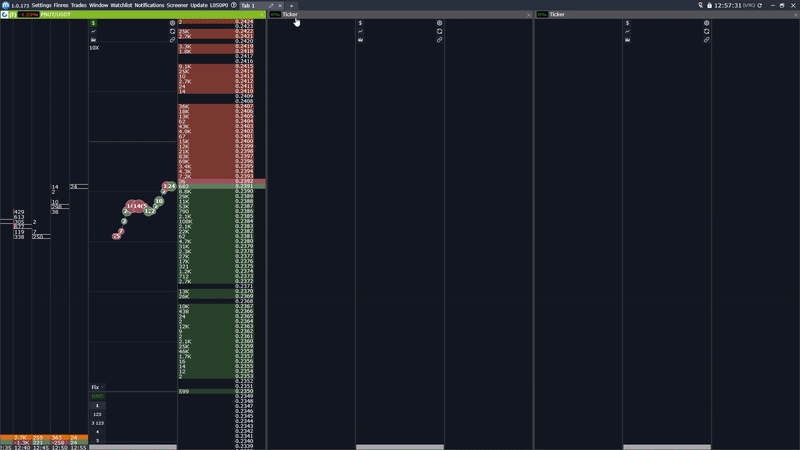The image size is (800, 450).
Task: Click the 0.2391 best bid price row
Action: point(221,186)
